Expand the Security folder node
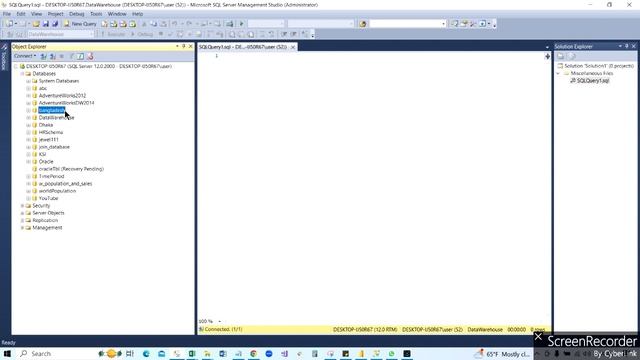The width and height of the screenshot is (640, 360). (x=22, y=206)
